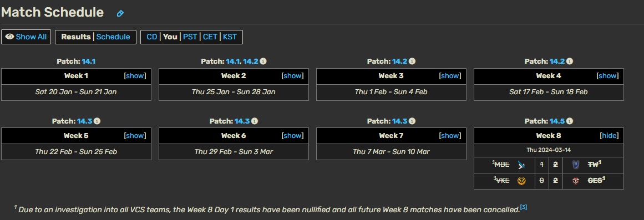Expand Week 4 matches with show
This screenshot has width=644, height=220.
(x=607, y=76)
